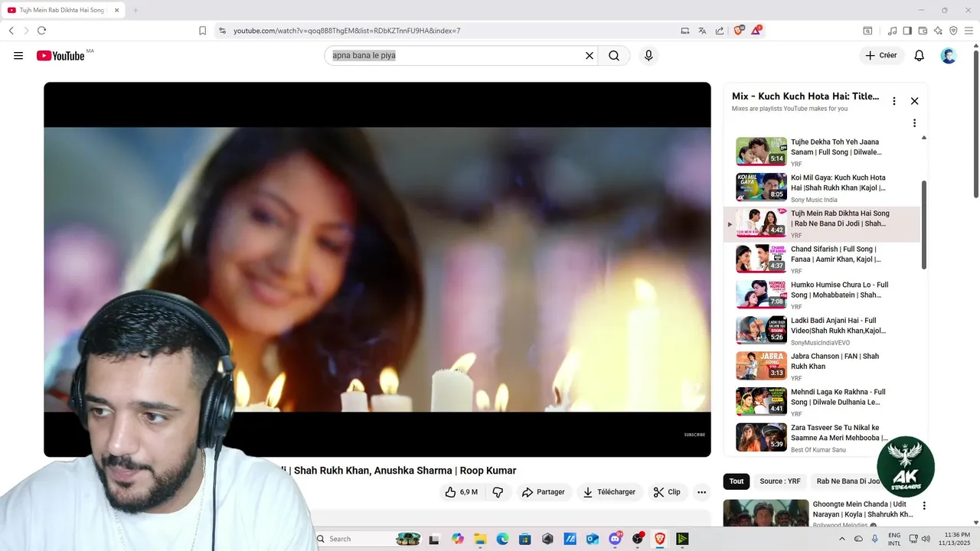
Task: Open Mix playlist options three-dot menu
Action: point(893,101)
